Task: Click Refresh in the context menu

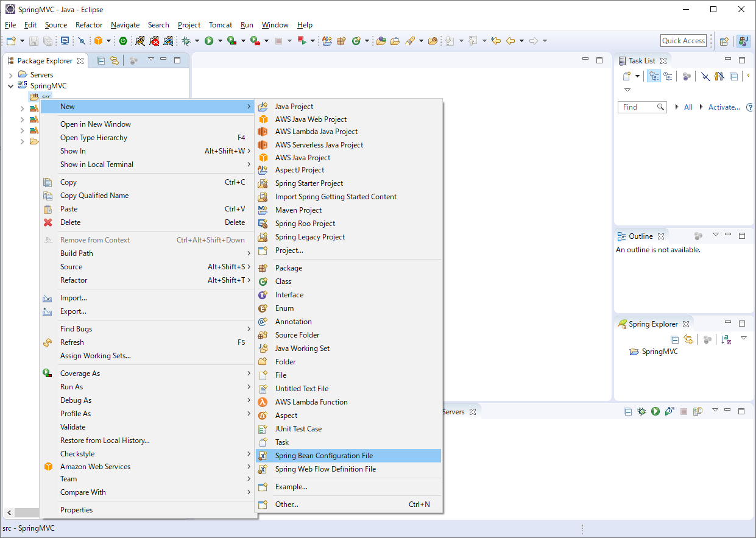Action: (148, 342)
